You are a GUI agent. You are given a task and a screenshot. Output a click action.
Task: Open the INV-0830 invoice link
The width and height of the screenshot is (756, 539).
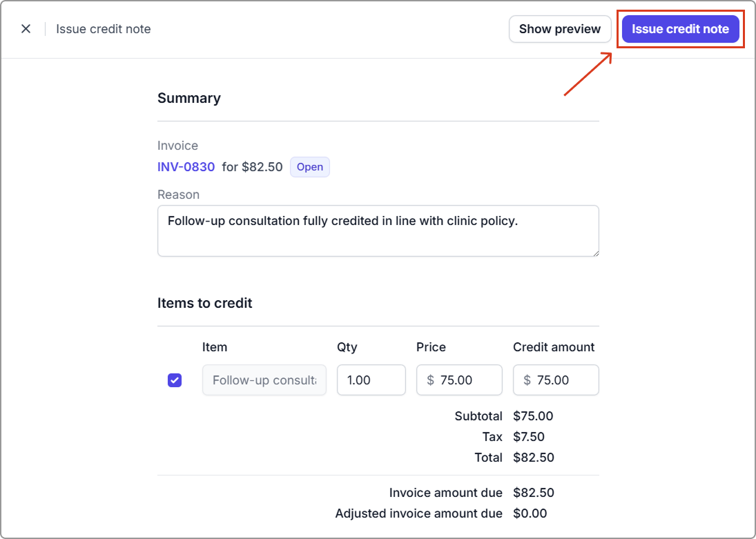186,167
